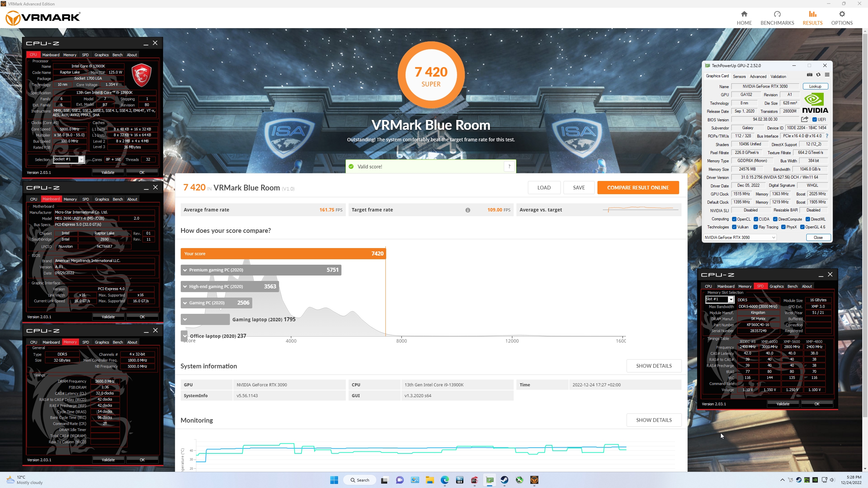Screen dimensions: 868x488
Task: Toggle the UEFI checkbox in GPU-Z
Action: coord(814,120)
